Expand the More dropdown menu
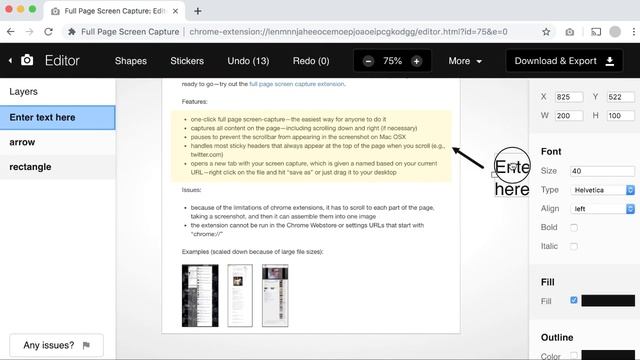The height and width of the screenshot is (360, 640). click(x=465, y=61)
